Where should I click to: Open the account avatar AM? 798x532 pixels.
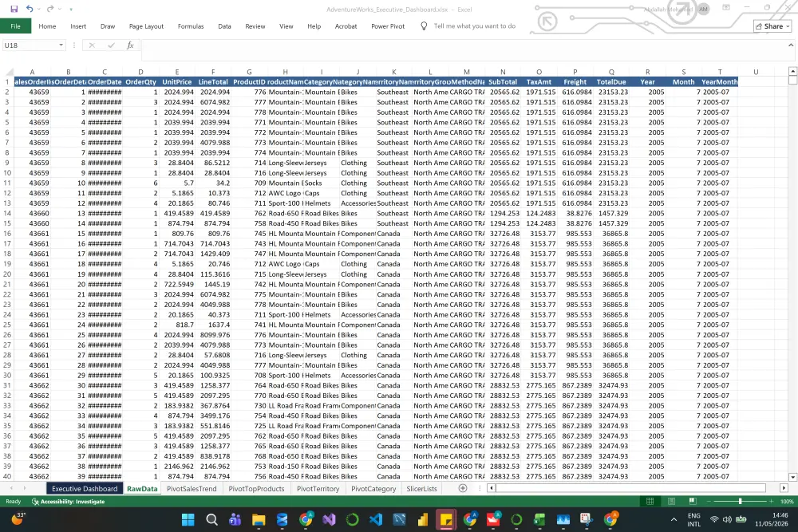703,9
